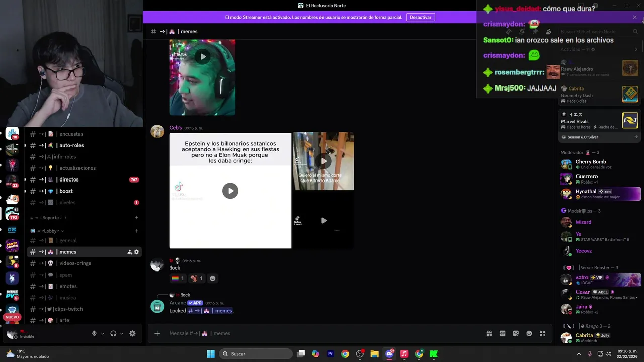644x362 pixels.
Task: Play the dark bottom-right TikTok video
Action: [324, 220]
